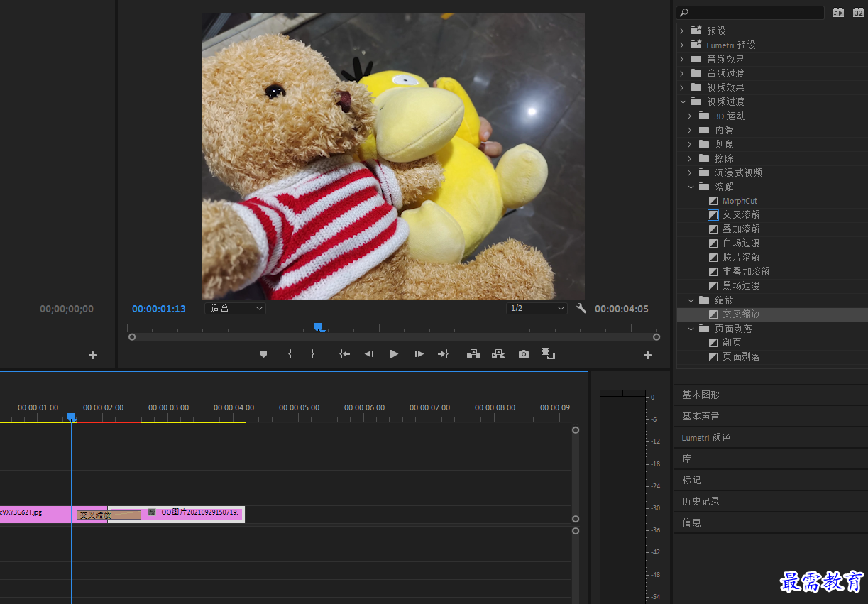The height and width of the screenshot is (604, 868).
Task: Step forward one frame
Action: point(419,353)
